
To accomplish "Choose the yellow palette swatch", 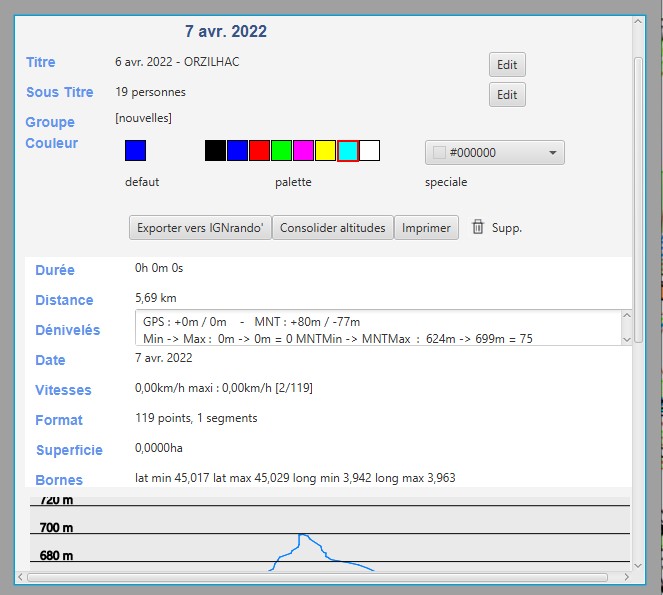I will point(325,151).
